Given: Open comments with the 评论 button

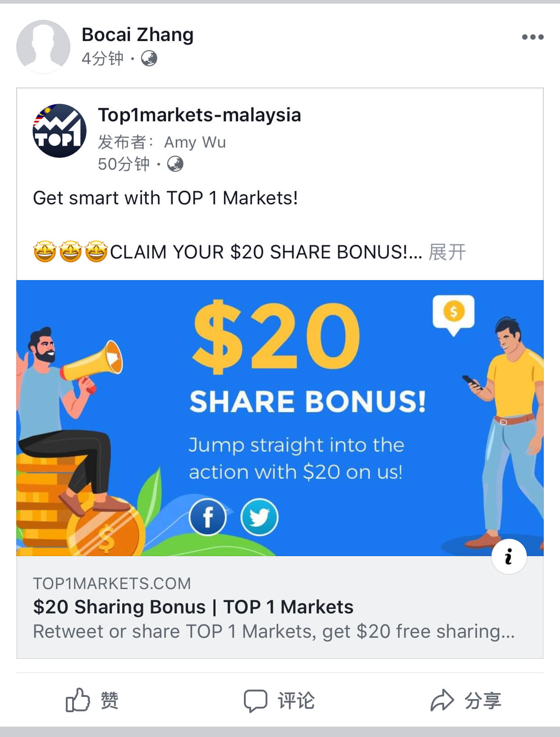Looking at the screenshot, I should click(279, 700).
